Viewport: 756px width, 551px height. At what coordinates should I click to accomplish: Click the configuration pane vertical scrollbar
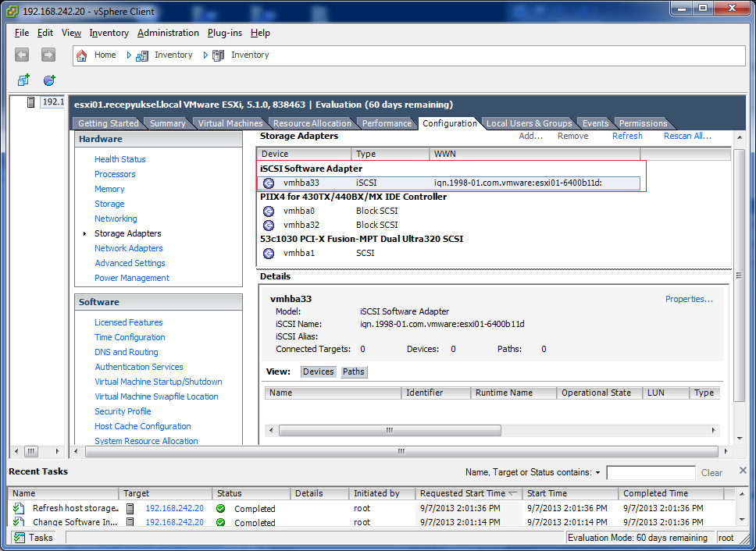point(739,275)
